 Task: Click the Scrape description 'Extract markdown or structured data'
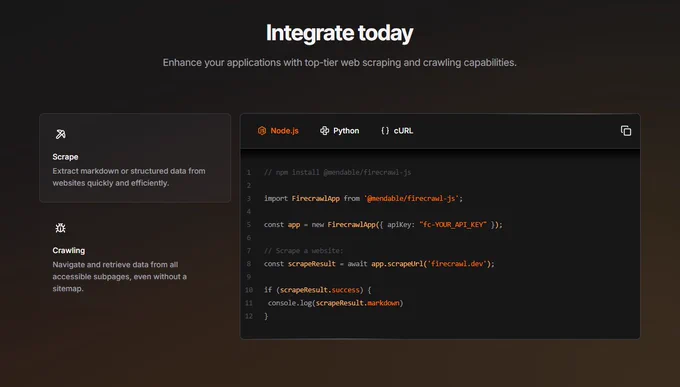point(129,177)
